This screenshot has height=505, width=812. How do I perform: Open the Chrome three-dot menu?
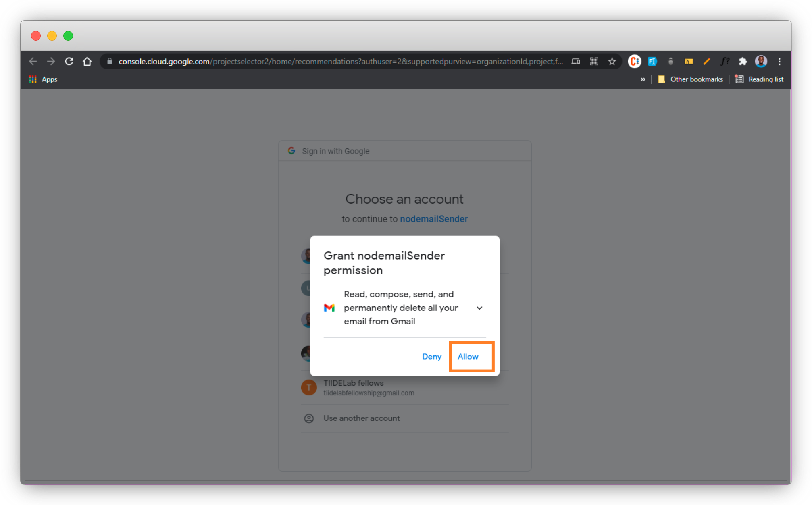click(x=779, y=61)
